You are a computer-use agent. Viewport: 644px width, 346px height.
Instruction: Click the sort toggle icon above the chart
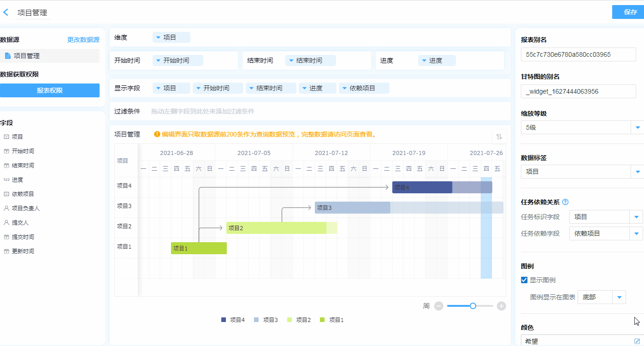click(499, 137)
